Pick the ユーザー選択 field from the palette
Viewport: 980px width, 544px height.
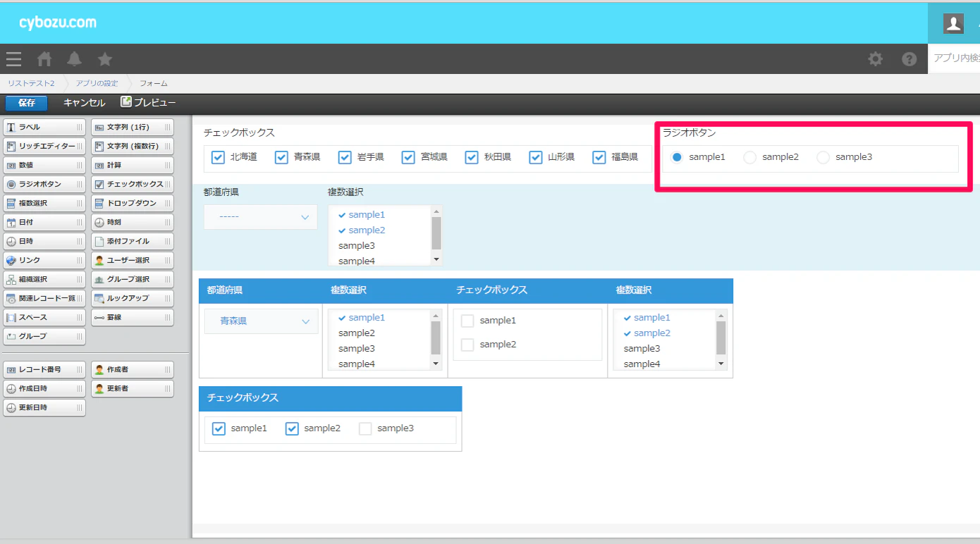point(133,260)
